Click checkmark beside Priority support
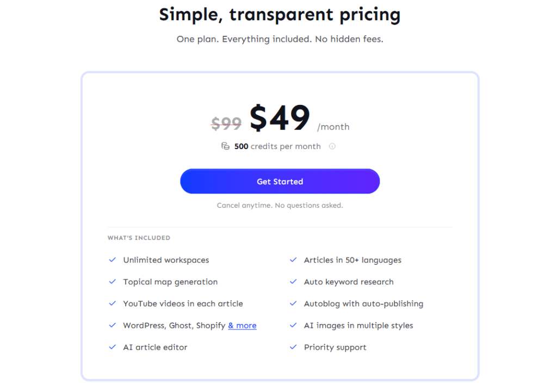557x392 pixels. [293, 347]
